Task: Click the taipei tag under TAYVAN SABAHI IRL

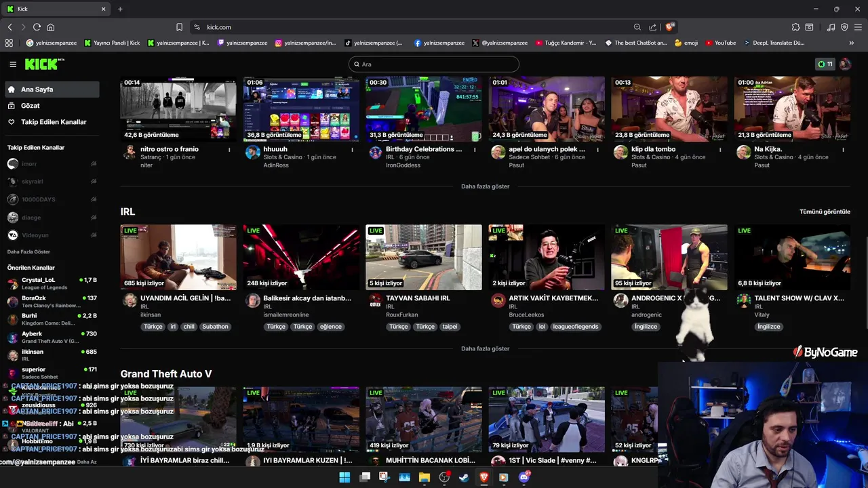Action: click(x=450, y=327)
